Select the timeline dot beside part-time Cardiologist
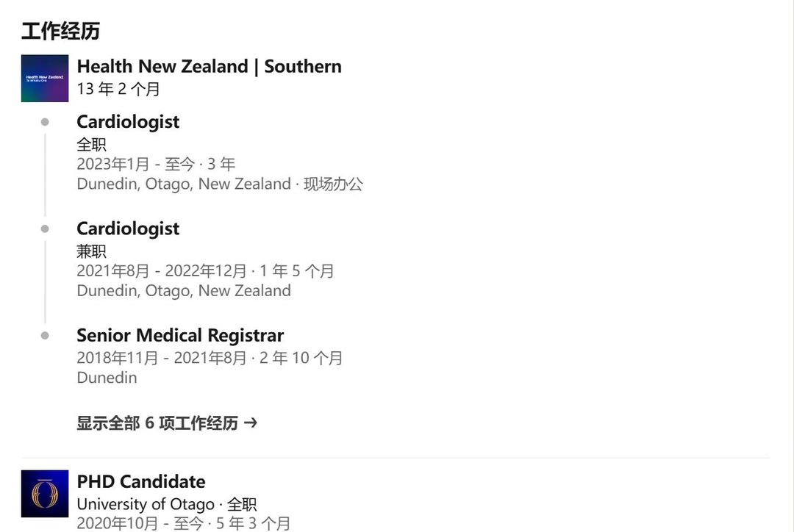794x532 pixels. (x=45, y=229)
